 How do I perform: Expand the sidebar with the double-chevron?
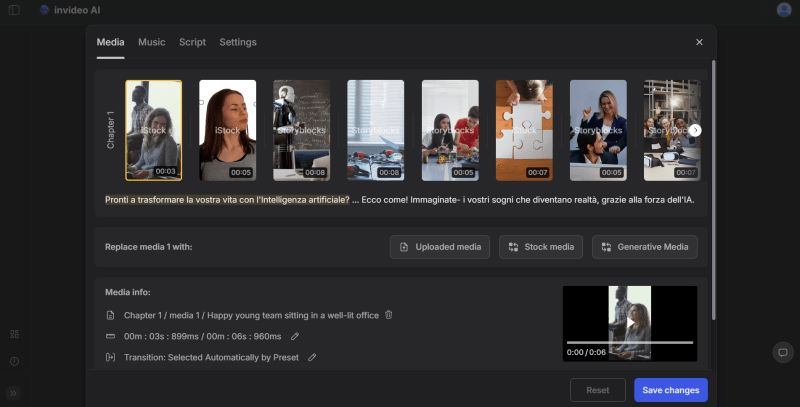pyautogui.click(x=14, y=393)
